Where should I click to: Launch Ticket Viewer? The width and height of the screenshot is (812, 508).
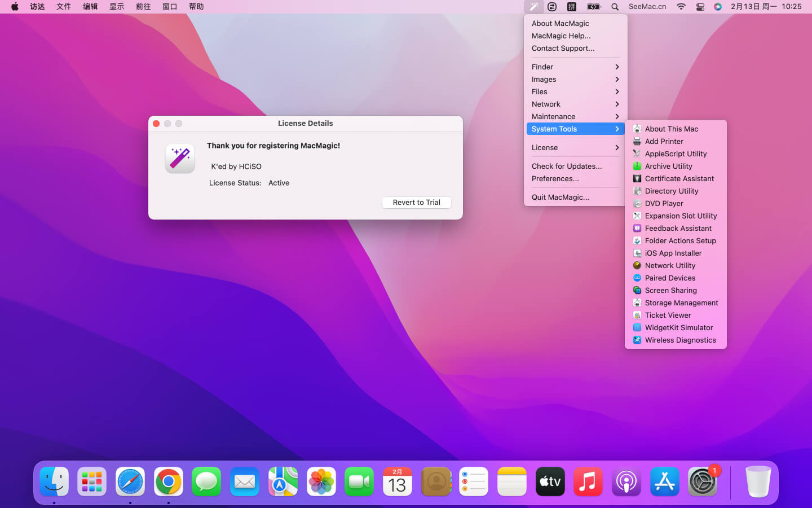(x=676, y=315)
